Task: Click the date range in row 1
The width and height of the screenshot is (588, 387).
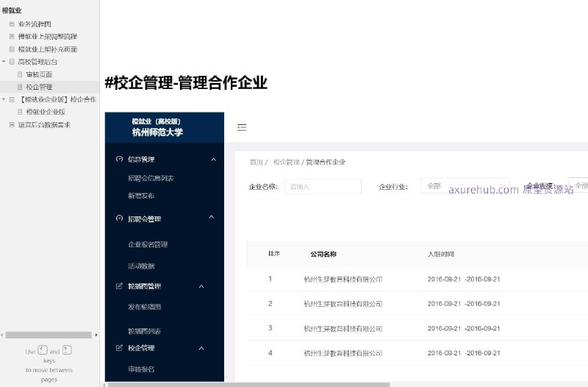Action: [464, 280]
